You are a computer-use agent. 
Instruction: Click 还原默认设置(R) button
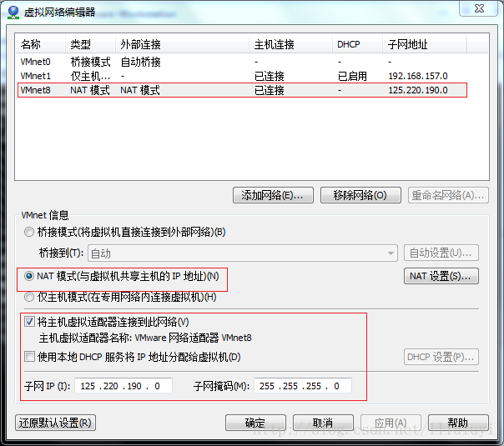pyautogui.click(x=55, y=423)
